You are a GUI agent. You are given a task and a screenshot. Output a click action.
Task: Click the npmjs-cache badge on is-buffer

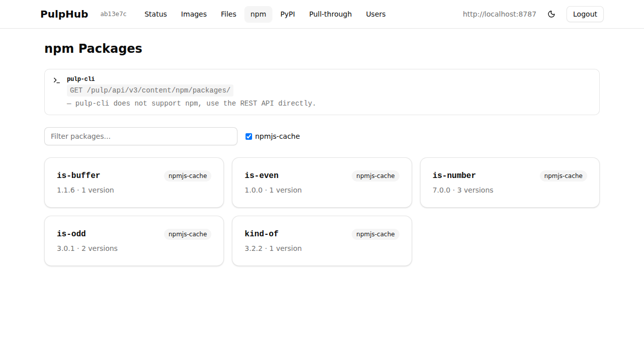pos(187,175)
